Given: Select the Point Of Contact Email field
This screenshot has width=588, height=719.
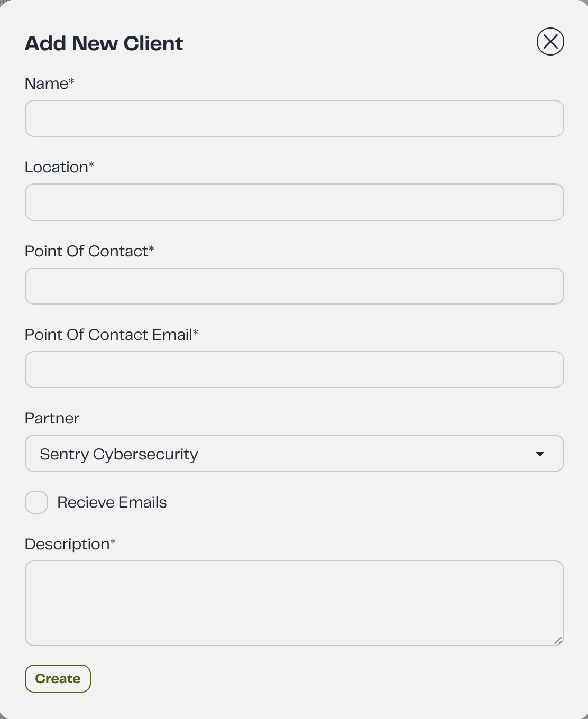Looking at the screenshot, I should coord(294,369).
